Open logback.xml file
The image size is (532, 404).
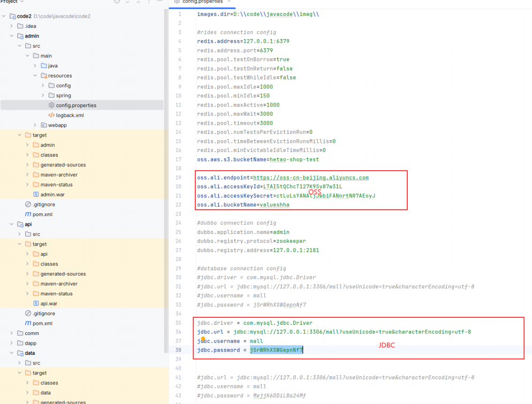[x=70, y=115]
